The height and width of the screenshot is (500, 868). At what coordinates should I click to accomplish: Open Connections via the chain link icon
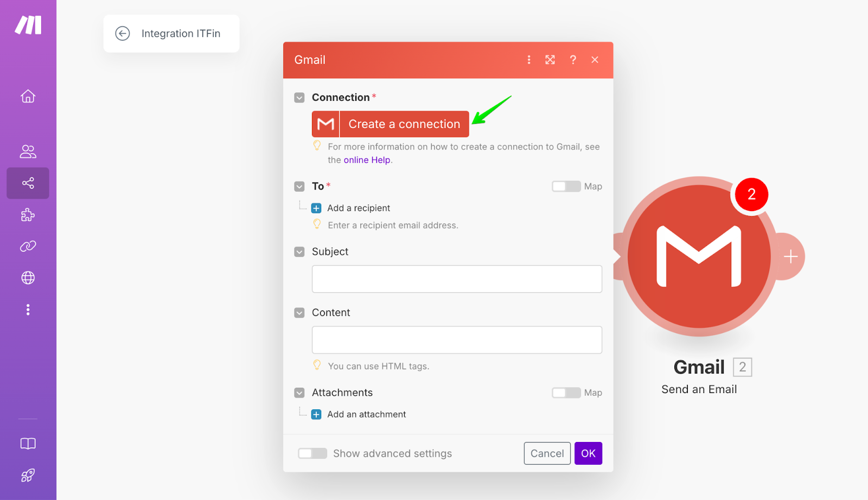[x=28, y=246]
